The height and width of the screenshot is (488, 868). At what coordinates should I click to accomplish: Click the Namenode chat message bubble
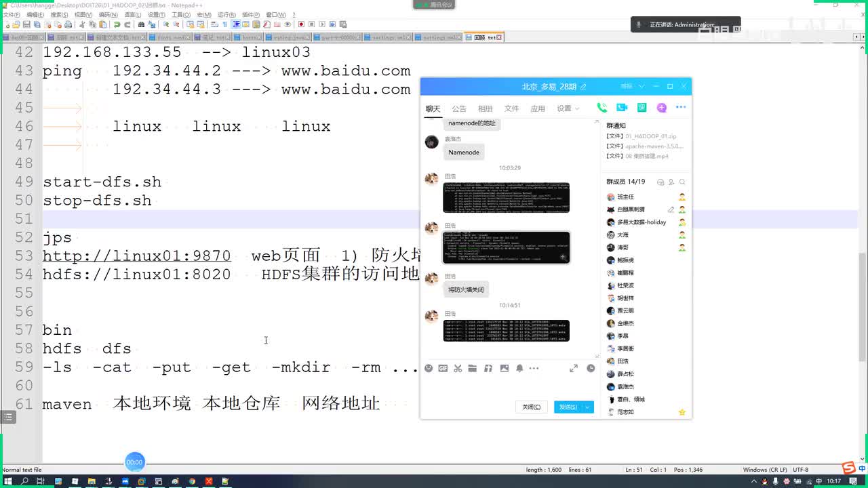[464, 152]
